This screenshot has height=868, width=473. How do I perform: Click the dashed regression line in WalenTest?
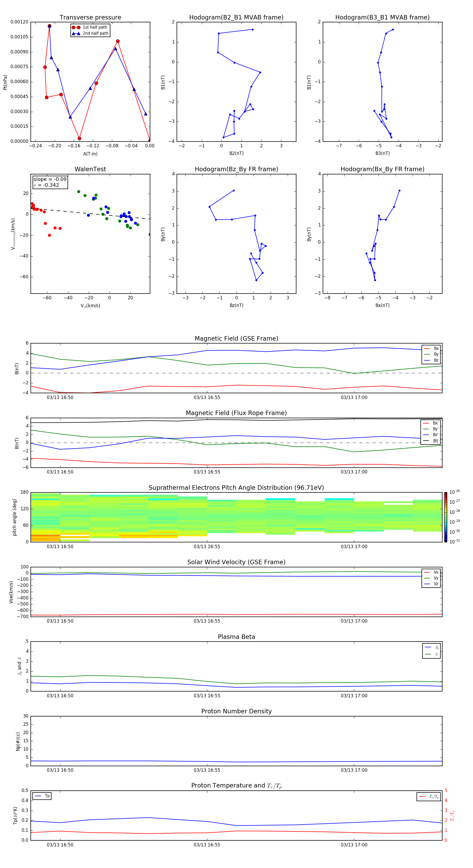tap(90, 214)
